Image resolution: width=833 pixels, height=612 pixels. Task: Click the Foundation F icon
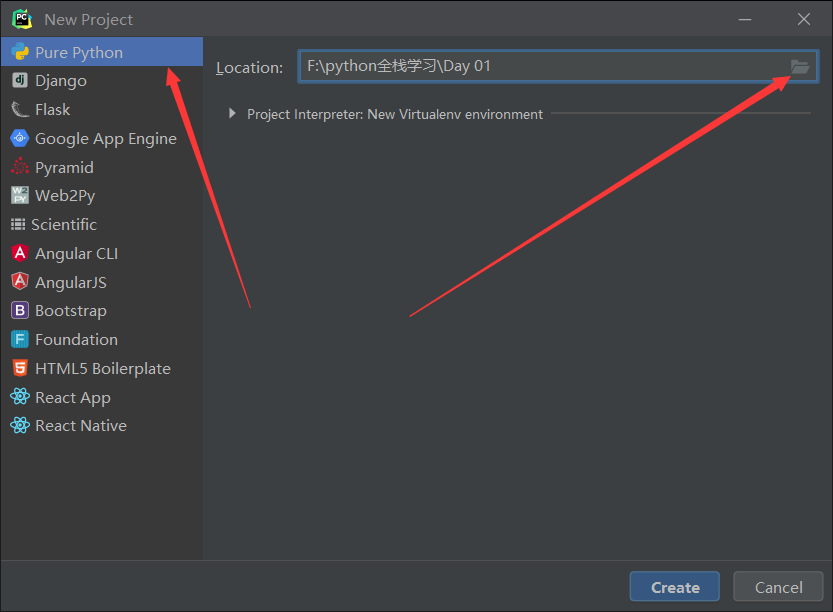coord(20,339)
